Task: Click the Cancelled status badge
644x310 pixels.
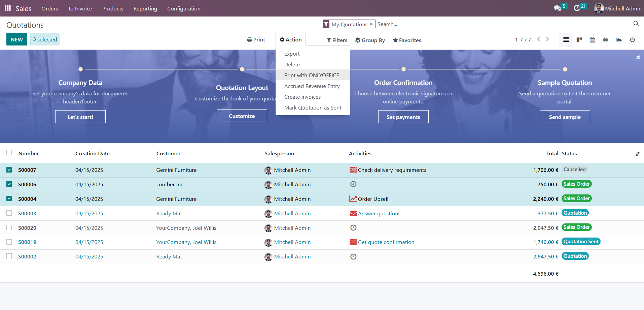Action: coord(575,169)
